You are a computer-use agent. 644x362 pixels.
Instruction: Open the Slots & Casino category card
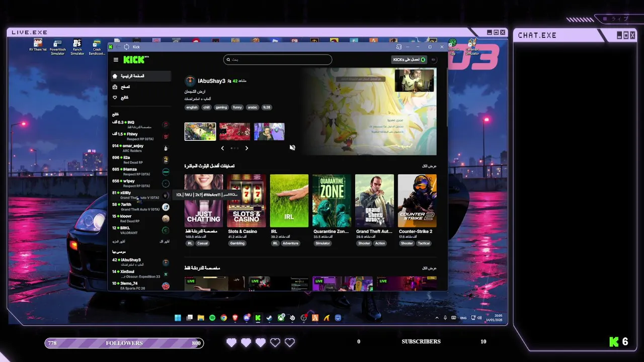pyautogui.click(x=247, y=201)
